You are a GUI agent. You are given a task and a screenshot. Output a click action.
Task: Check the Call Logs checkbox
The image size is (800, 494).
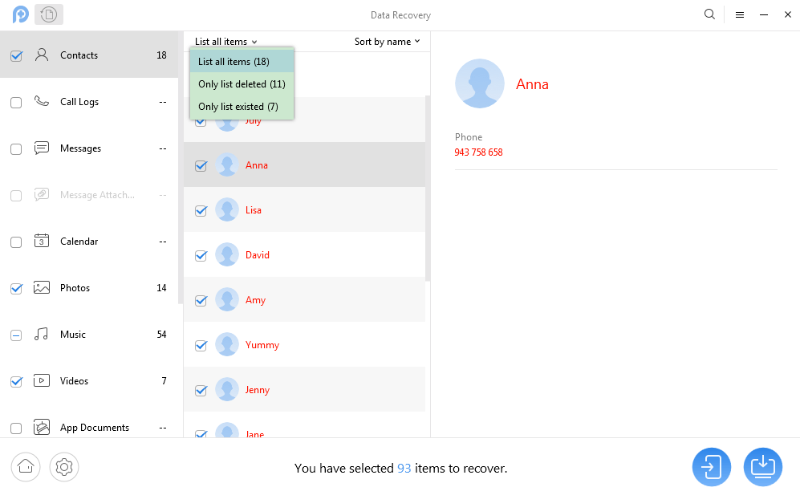16,103
